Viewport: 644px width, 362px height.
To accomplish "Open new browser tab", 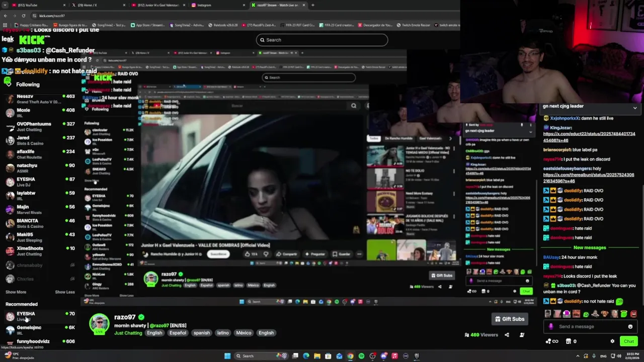I will click(x=312, y=5).
